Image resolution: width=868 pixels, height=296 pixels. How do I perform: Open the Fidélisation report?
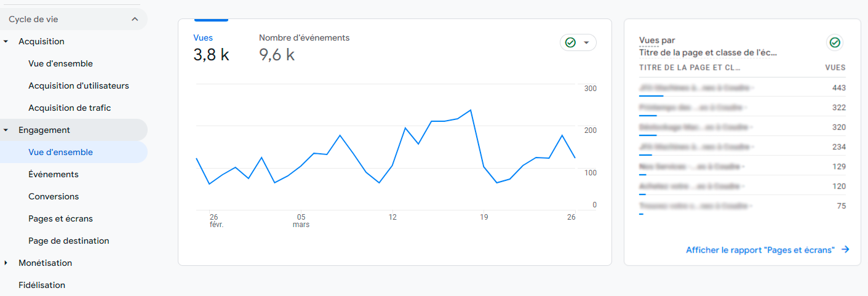(42, 286)
